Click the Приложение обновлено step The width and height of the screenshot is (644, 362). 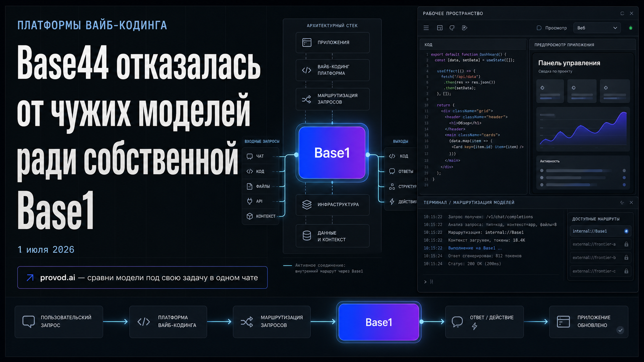(589, 322)
